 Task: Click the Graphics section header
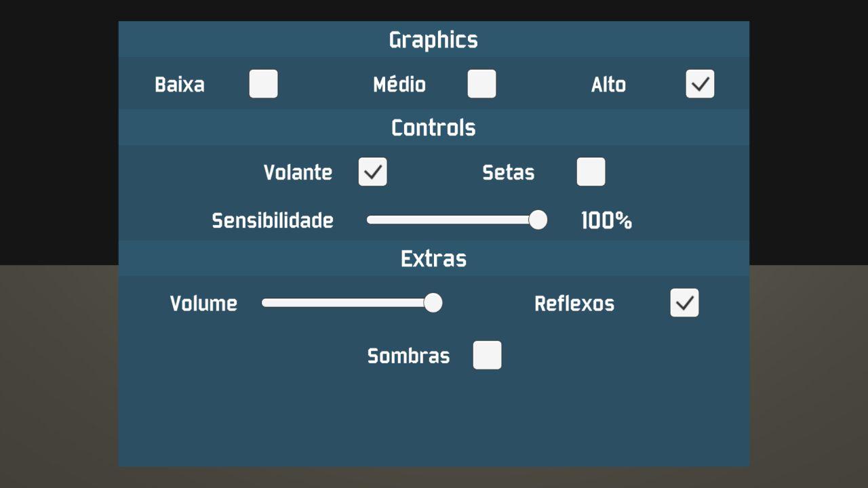tap(433, 40)
